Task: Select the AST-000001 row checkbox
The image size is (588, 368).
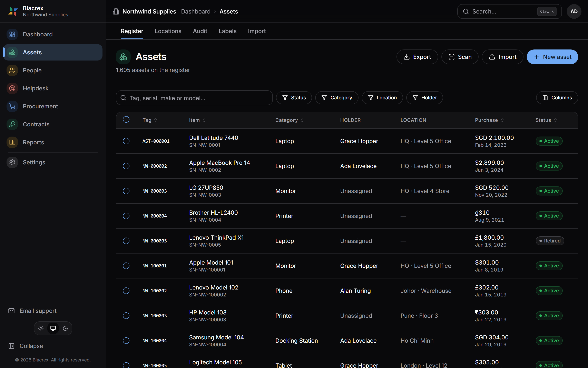Action: [x=126, y=141]
